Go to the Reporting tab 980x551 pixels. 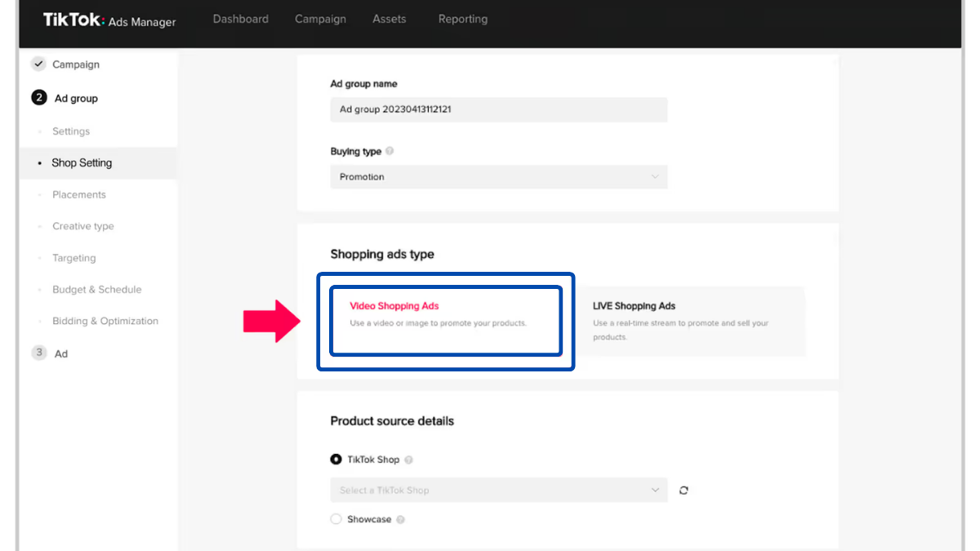point(462,19)
